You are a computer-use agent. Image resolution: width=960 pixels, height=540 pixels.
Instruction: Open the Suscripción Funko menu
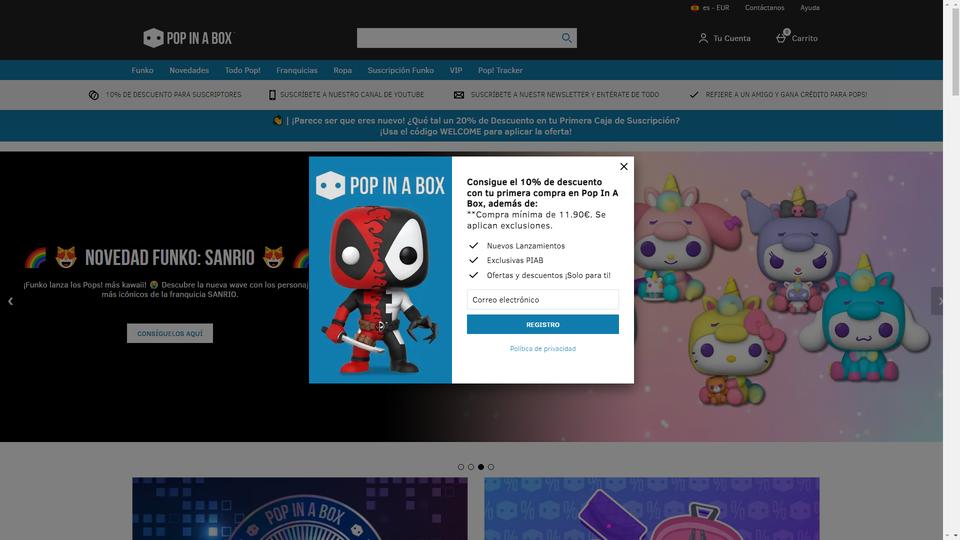coord(400,70)
